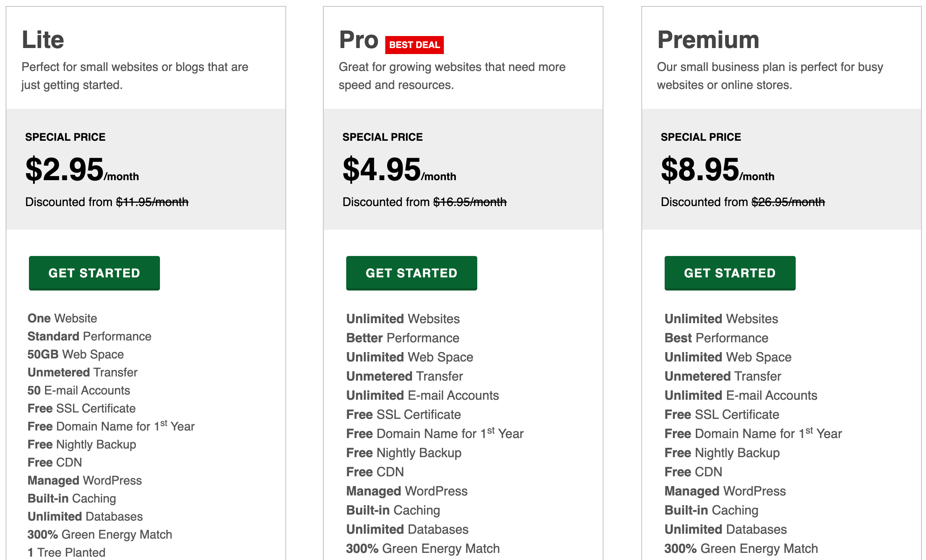Screen dimensions: 926x560
Task: Click 50 E-mail Accounts in Lite plan
Action: click(x=78, y=391)
